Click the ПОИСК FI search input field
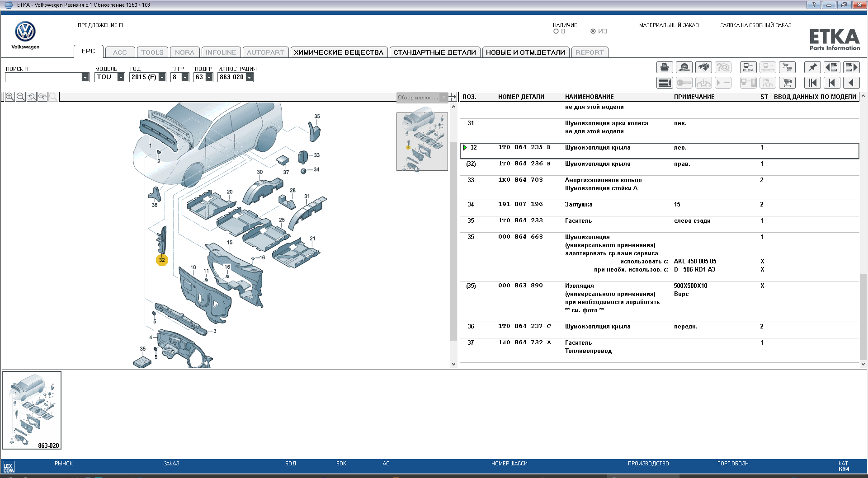 click(43, 77)
